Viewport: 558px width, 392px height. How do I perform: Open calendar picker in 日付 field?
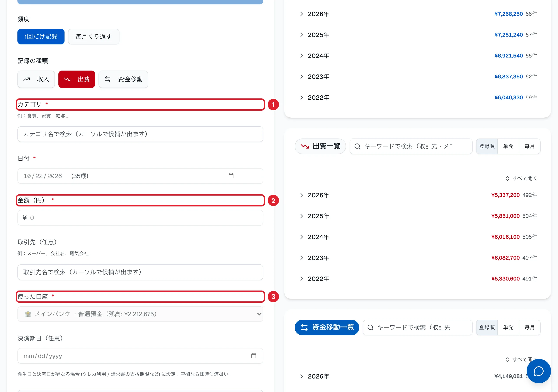click(231, 176)
